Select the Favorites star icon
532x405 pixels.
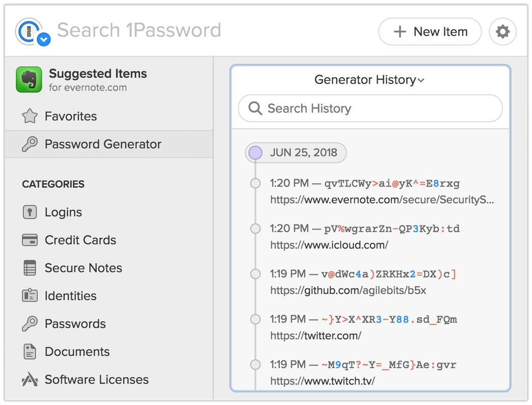[30, 116]
